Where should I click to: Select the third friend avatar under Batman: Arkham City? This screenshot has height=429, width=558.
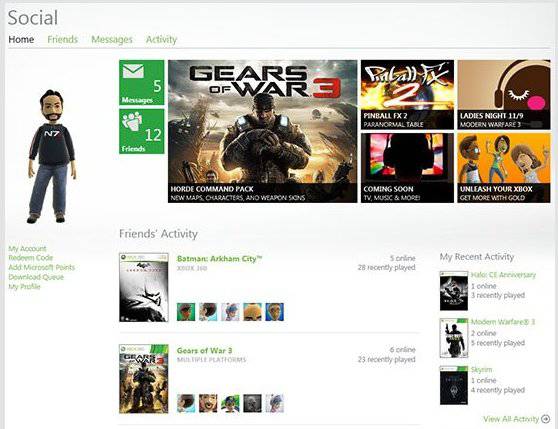pos(230,312)
